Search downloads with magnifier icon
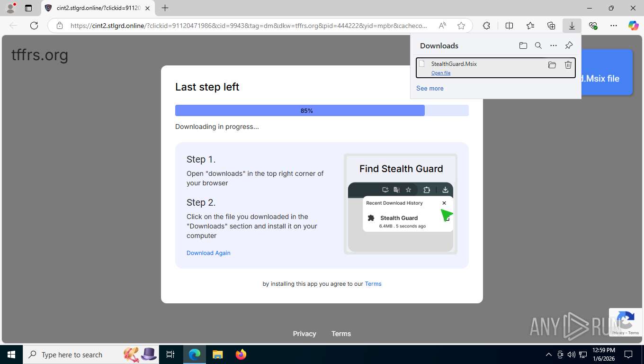 click(538, 45)
